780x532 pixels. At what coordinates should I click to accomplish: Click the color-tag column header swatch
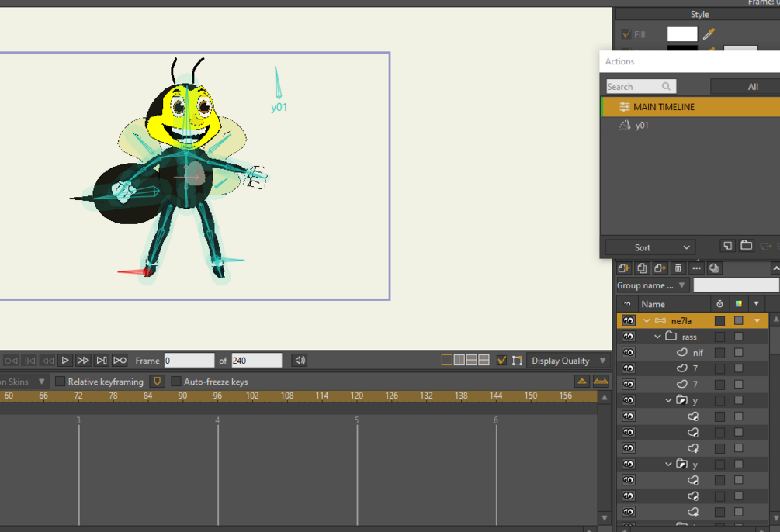coord(739,304)
